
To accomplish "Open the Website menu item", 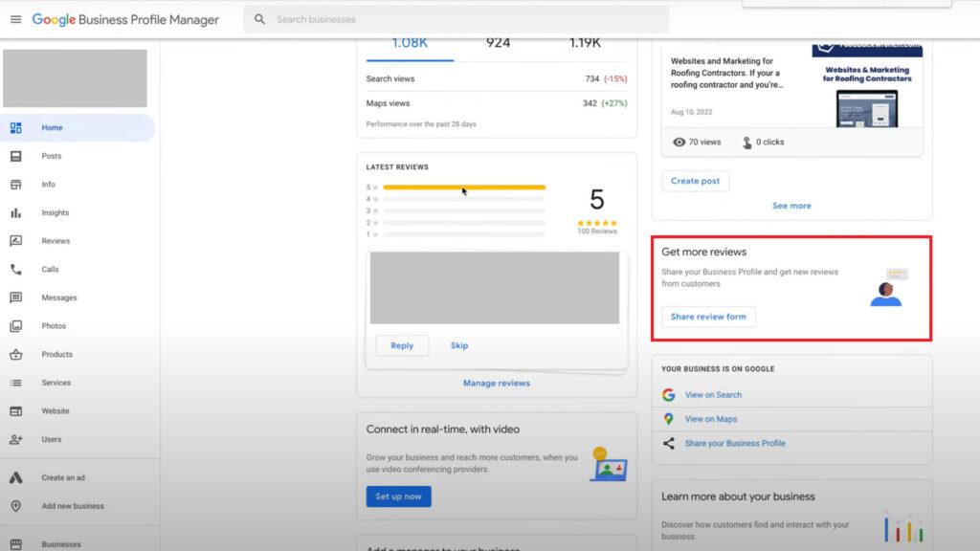I will pos(78,411).
